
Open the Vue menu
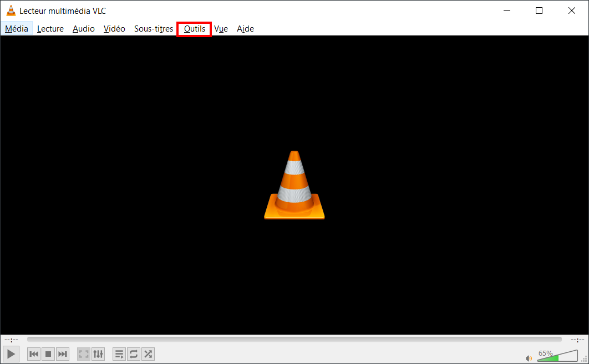(221, 28)
